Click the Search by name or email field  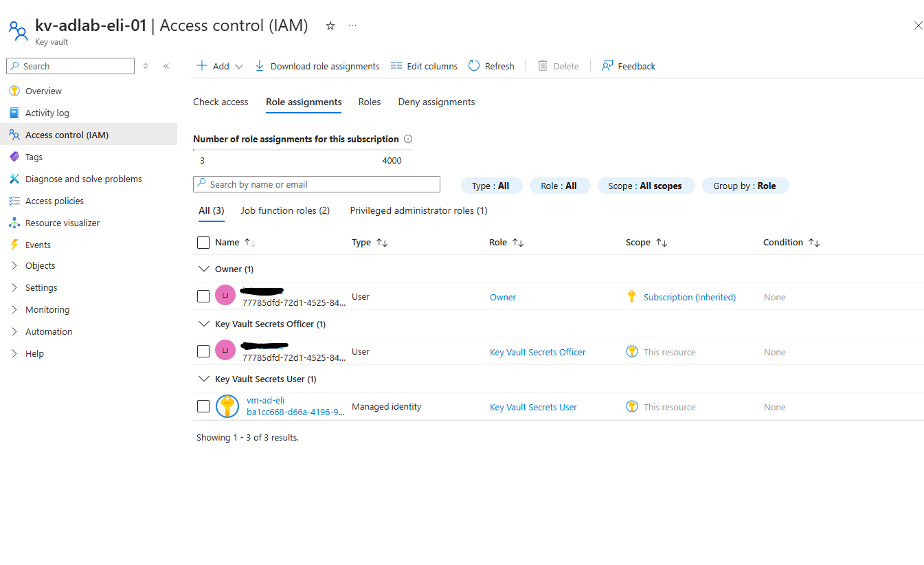tap(317, 184)
